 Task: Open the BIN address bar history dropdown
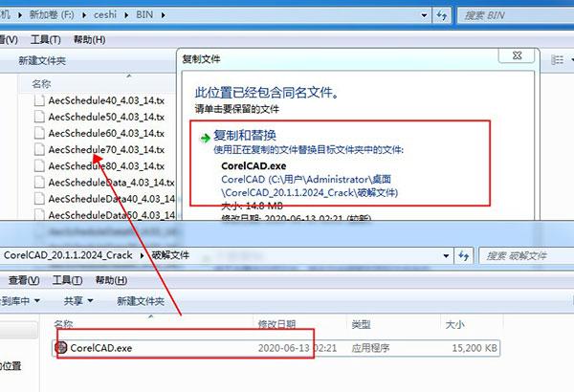(424, 15)
